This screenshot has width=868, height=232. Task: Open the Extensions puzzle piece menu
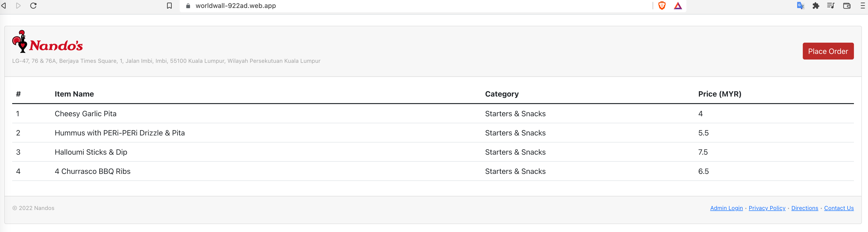click(816, 6)
